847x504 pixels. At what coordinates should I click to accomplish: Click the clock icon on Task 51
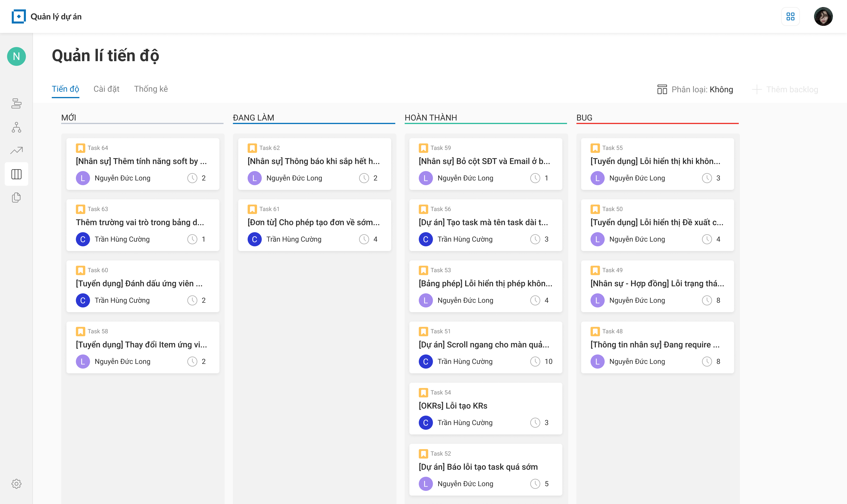point(535,361)
